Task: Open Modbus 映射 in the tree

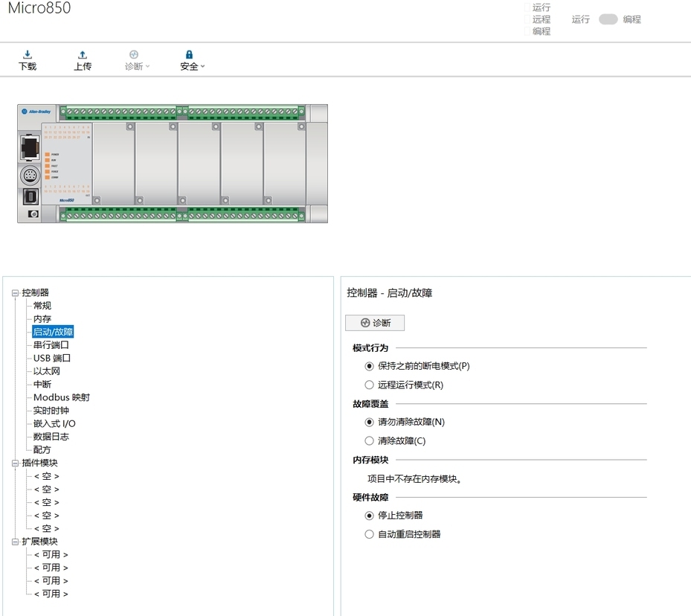Action: point(62,397)
